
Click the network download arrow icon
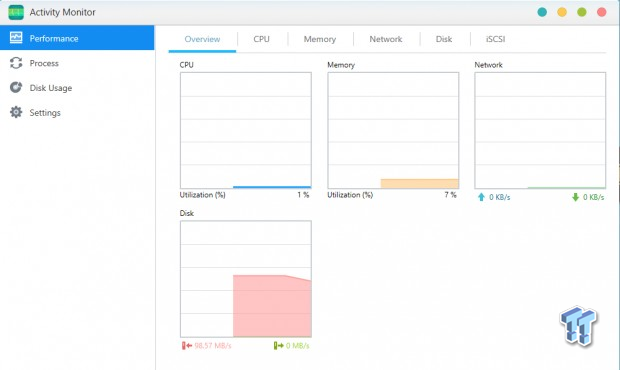coord(575,197)
